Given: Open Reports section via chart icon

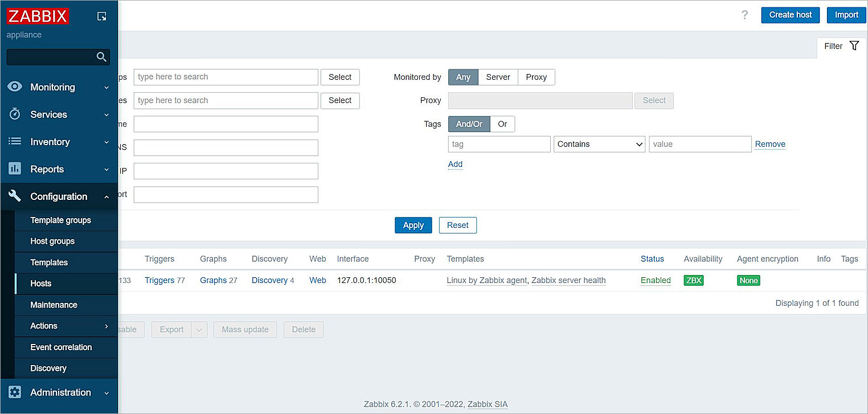Looking at the screenshot, I should [x=15, y=169].
